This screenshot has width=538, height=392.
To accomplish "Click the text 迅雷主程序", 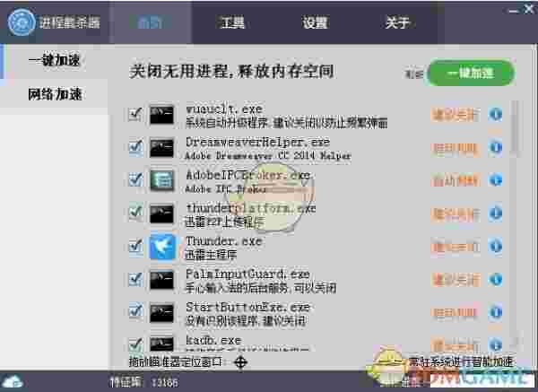I will (x=211, y=255).
